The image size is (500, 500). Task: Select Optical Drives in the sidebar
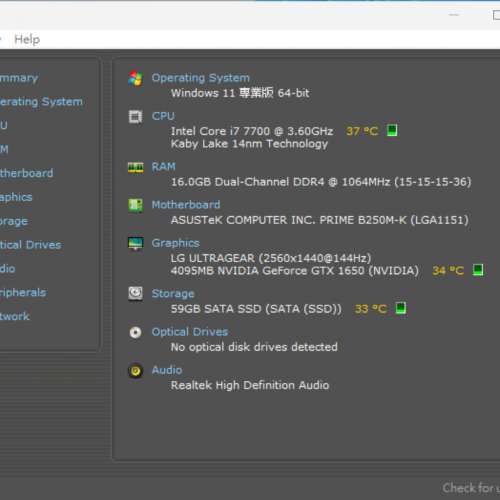31,245
